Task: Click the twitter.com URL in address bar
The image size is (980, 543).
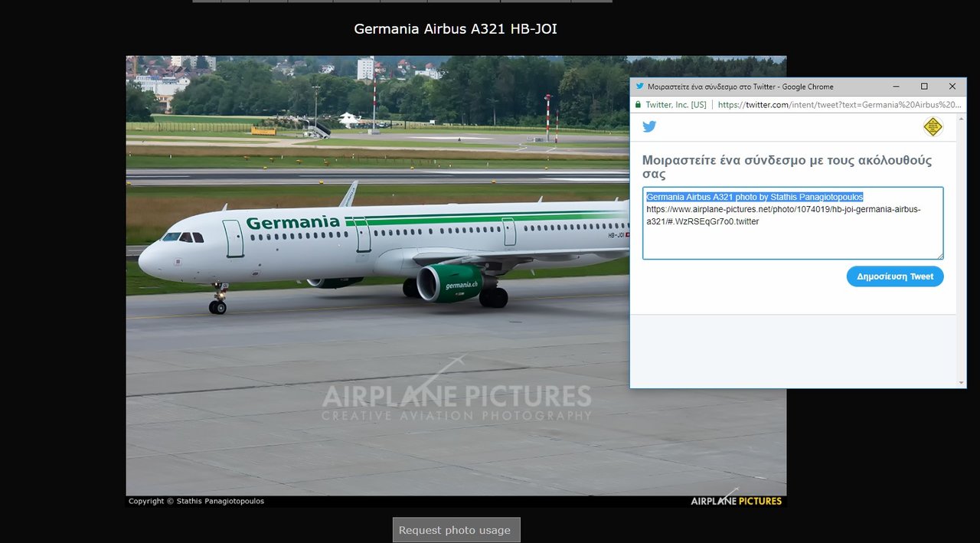Action: coord(840,105)
